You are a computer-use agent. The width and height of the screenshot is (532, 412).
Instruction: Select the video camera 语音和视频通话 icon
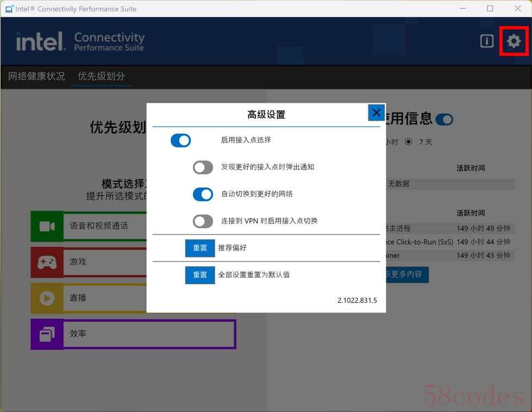point(47,226)
